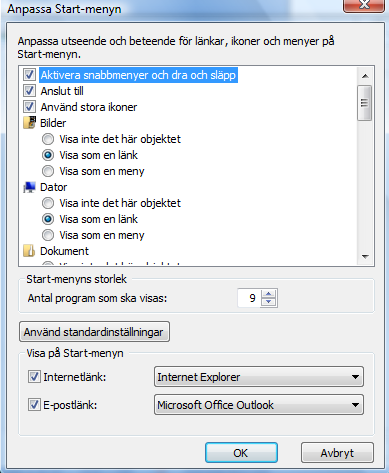389x473 pixels.
Task: Increase number of programs with up arrow
Action: (x=269, y=294)
